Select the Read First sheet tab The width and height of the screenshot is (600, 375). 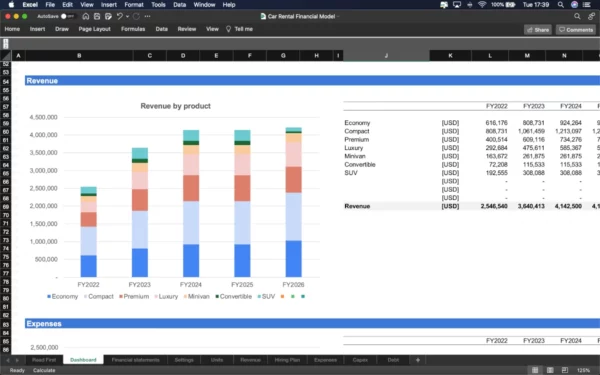click(44, 360)
